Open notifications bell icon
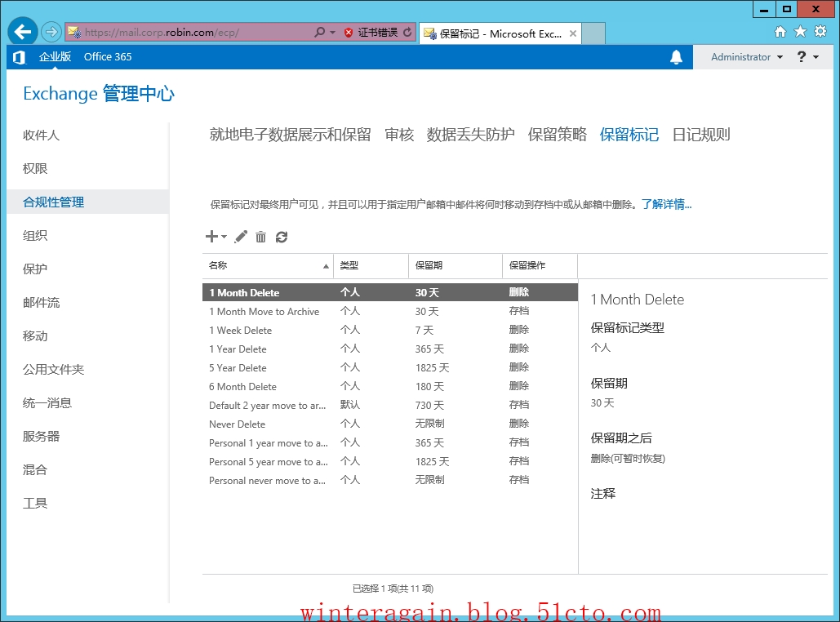Viewport: 840px width, 622px height. 676,57
